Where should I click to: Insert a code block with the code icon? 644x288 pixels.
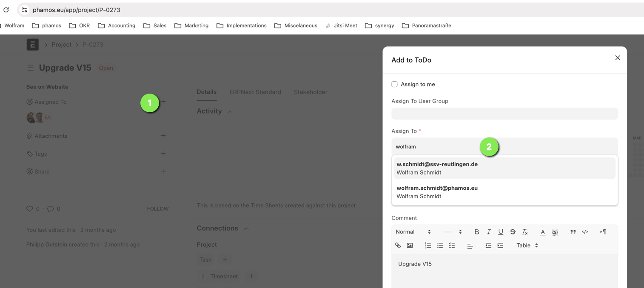[585, 232]
